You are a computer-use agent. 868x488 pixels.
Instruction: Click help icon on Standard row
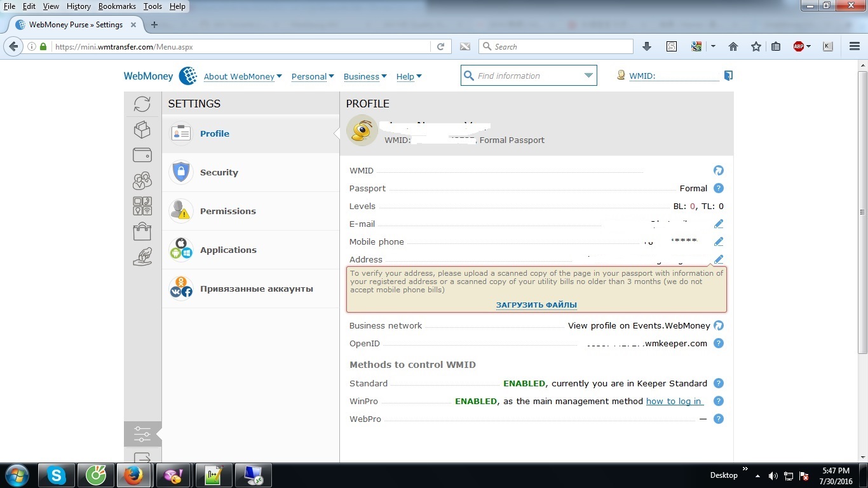click(x=719, y=383)
